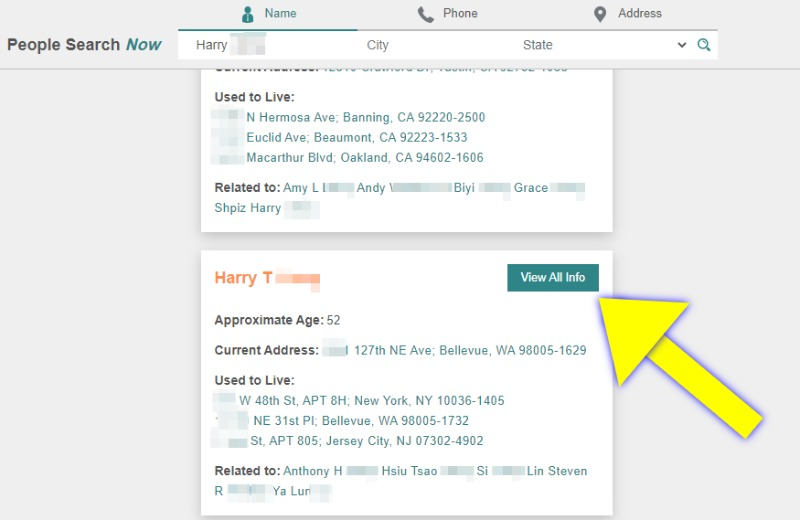Screen dimensions: 800x520
Task: Open NE 31st Pl Bellevue address
Action: coord(341,420)
